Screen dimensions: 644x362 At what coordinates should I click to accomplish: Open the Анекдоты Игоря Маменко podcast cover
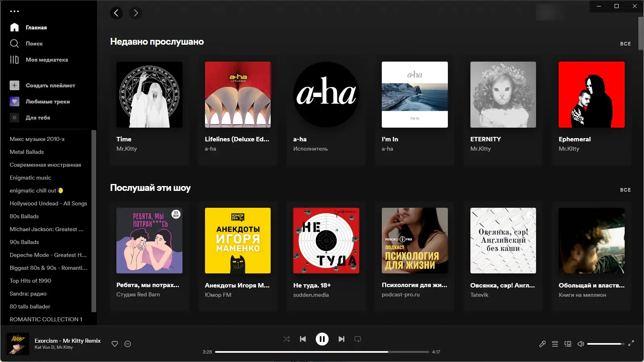(x=238, y=241)
